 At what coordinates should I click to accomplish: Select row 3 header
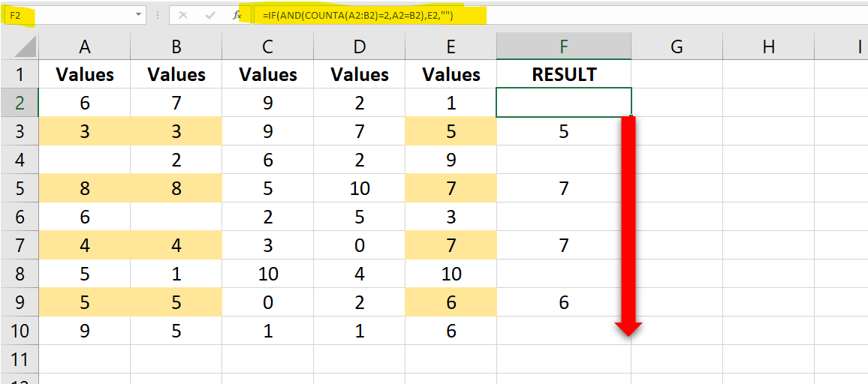(20, 131)
